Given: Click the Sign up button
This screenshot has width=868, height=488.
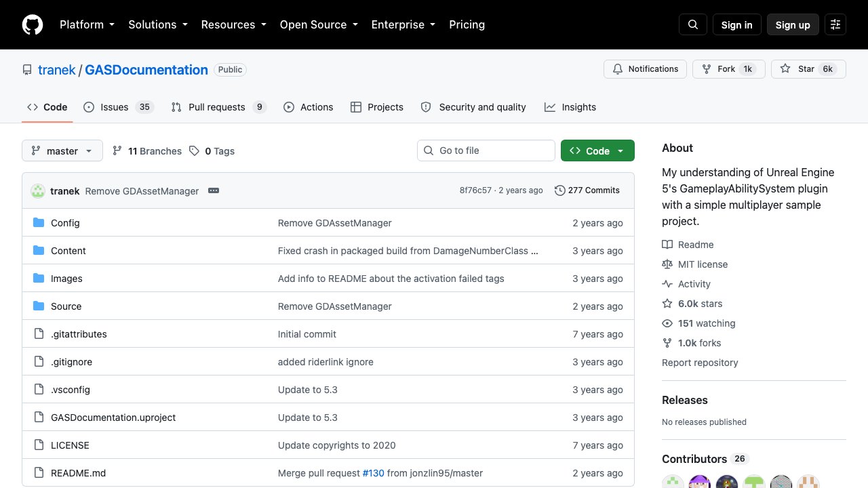Looking at the screenshot, I should click(793, 24).
